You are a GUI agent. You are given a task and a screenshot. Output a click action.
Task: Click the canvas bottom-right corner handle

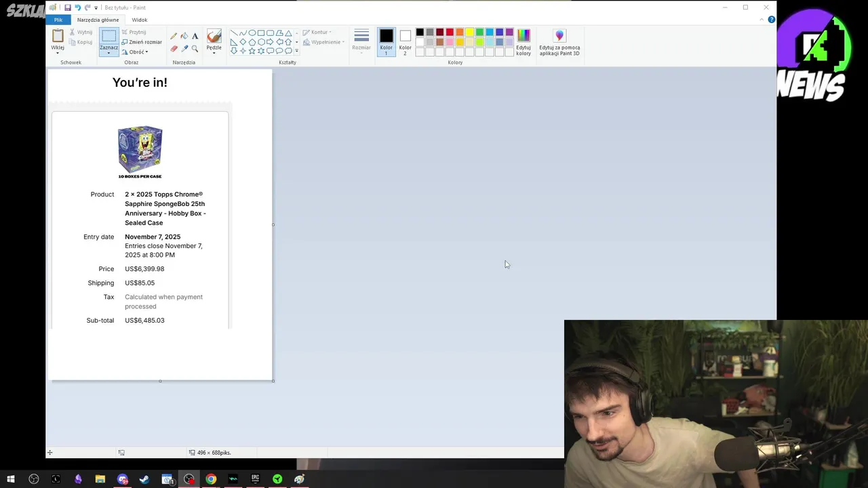(x=273, y=381)
